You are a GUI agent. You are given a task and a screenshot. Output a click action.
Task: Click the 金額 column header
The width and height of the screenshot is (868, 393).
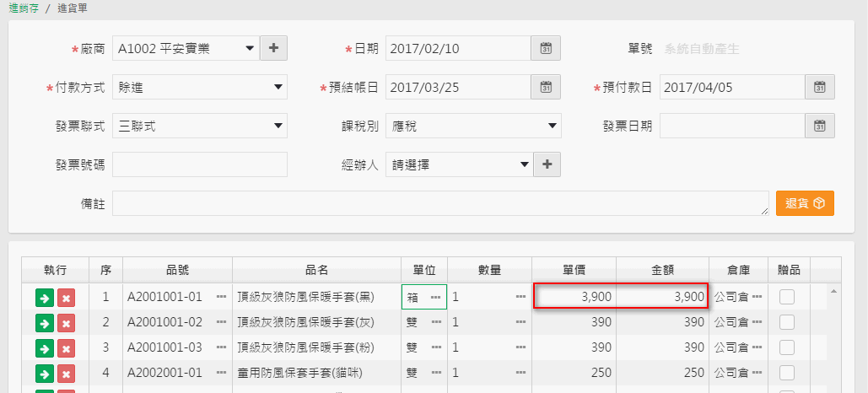tap(662, 270)
